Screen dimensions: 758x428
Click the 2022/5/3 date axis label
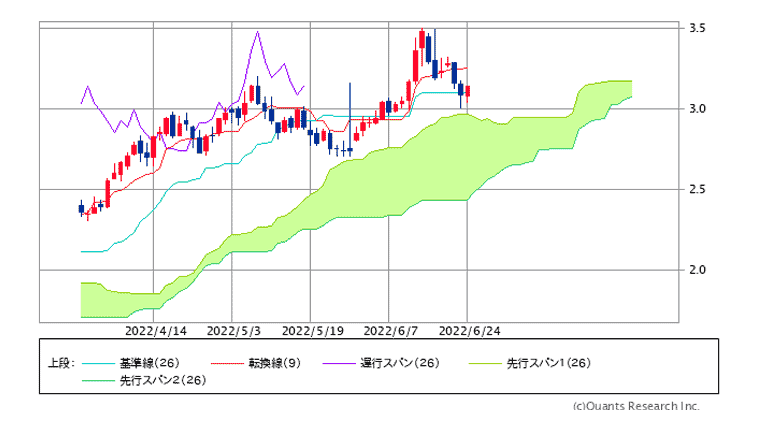(233, 330)
